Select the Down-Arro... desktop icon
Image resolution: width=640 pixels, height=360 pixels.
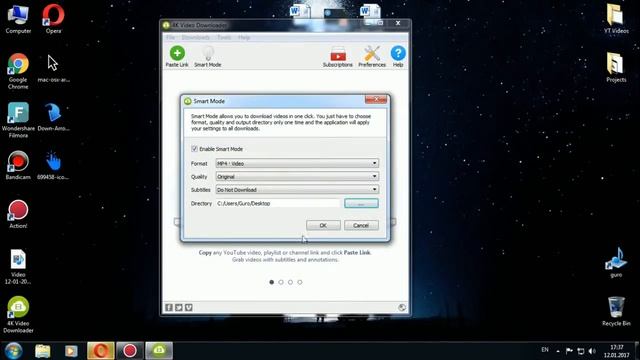coord(53,117)
